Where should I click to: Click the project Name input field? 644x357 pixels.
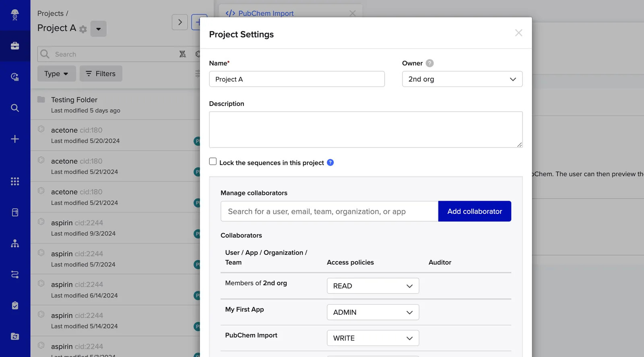pos(297,79)
